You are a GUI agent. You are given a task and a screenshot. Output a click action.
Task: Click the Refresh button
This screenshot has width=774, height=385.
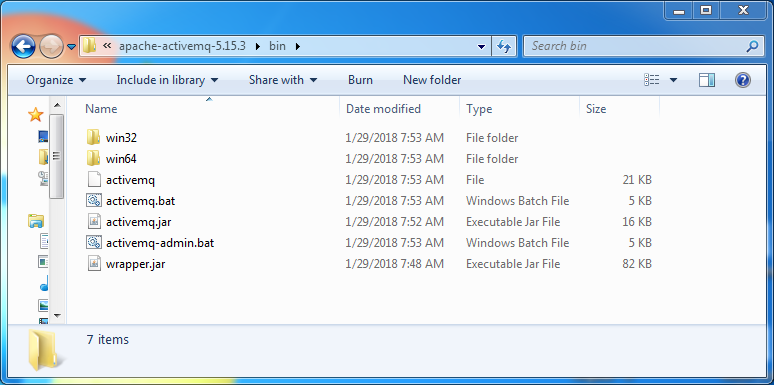pyautogui.click(x=504, y=46)
